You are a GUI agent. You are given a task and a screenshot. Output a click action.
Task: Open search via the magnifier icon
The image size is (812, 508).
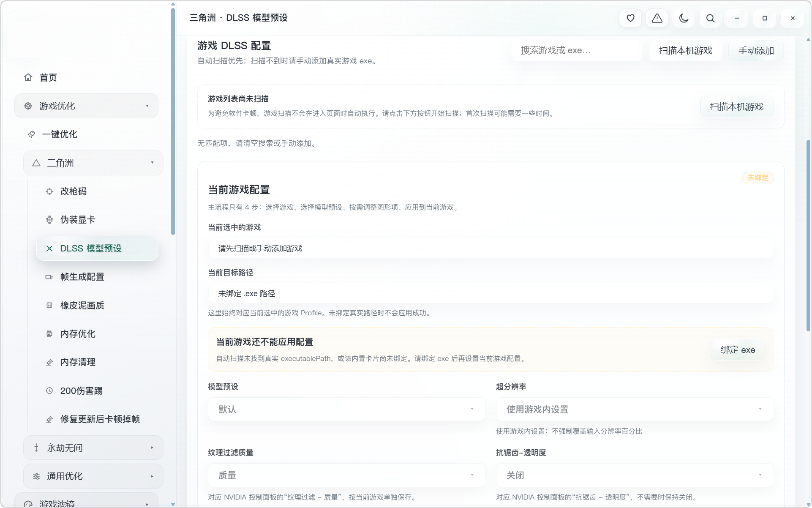(710, 18)
